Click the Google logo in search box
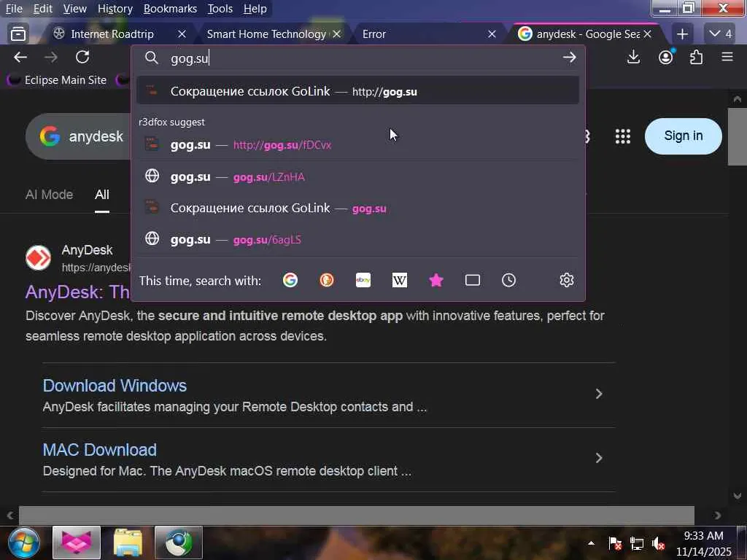 coord(50,136)
